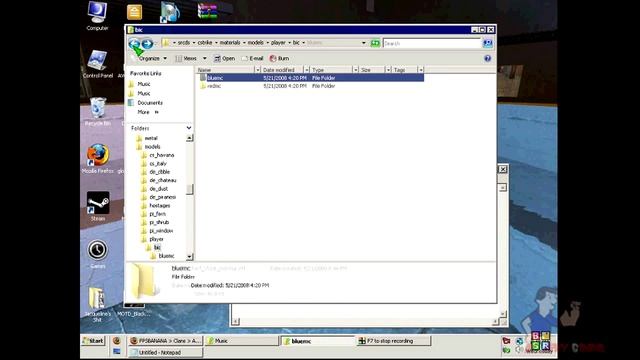Select hostages in the folder tree
640x360 pixels.
[160, 206]
